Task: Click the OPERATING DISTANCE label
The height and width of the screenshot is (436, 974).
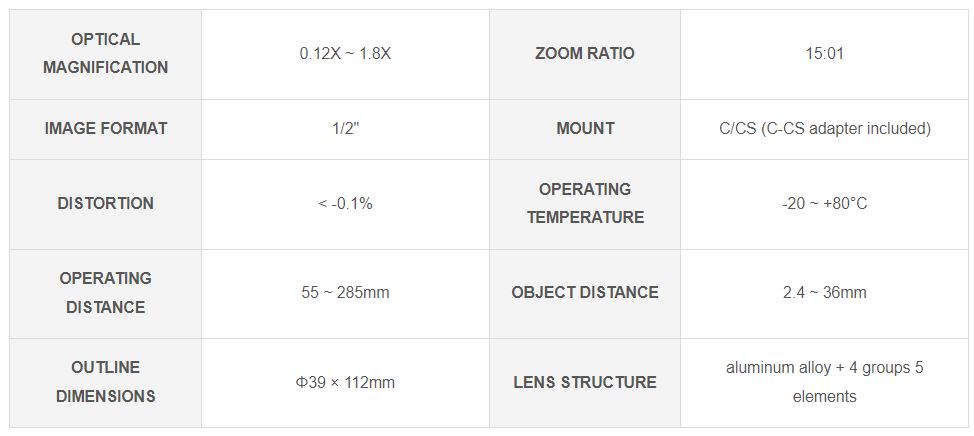Action: [x=106, y=293]
